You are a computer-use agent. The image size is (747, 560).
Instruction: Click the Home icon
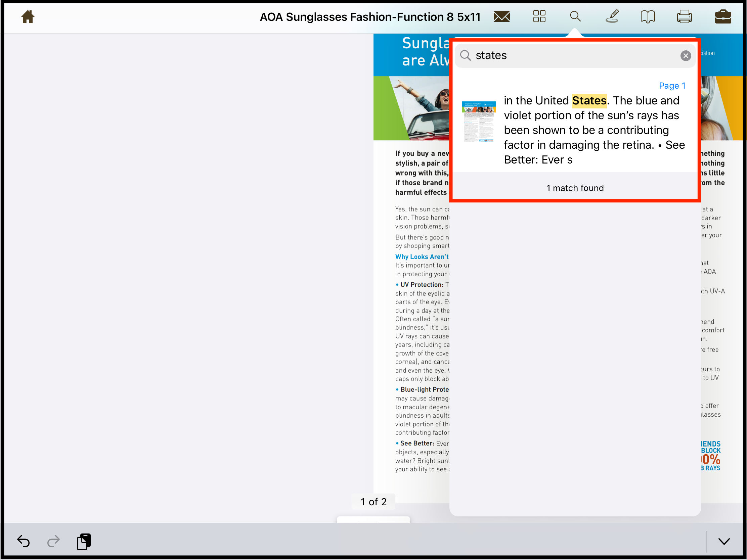pyautogui.click(x=27, y=16)
